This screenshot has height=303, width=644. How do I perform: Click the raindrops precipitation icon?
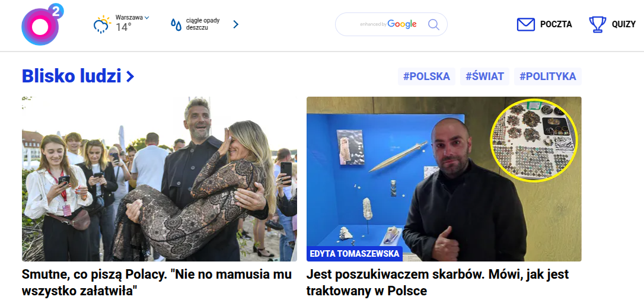(176, 25)
